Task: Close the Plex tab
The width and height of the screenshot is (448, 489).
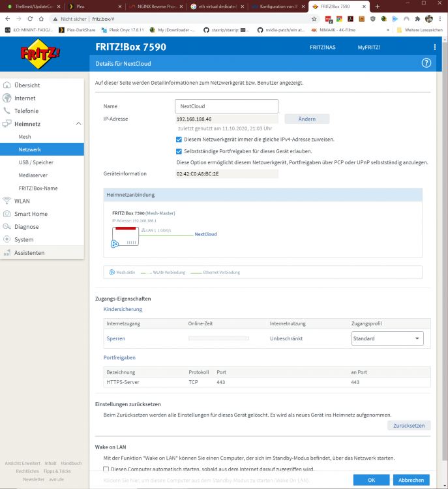Action: click(120, 7)
